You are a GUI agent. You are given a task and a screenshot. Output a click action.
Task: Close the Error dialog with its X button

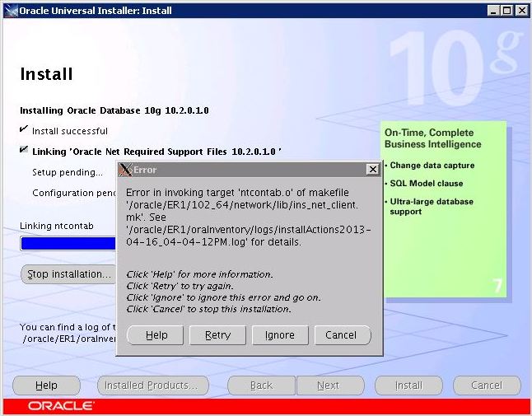click(x=372, y=169)
